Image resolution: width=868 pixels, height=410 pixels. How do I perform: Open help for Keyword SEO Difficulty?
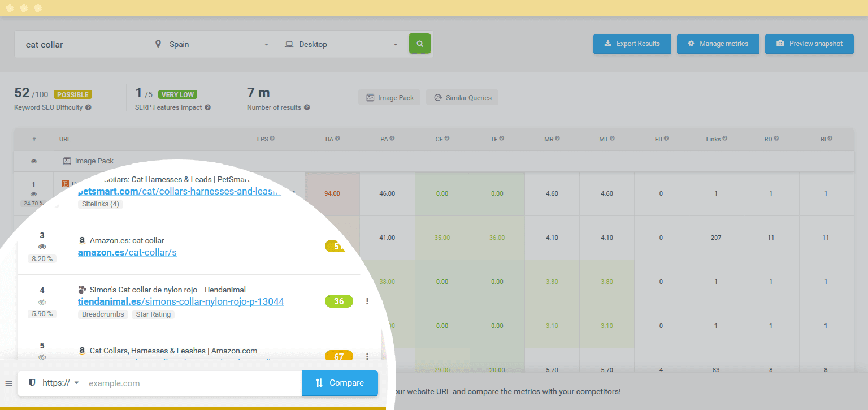tap(88, 107)
